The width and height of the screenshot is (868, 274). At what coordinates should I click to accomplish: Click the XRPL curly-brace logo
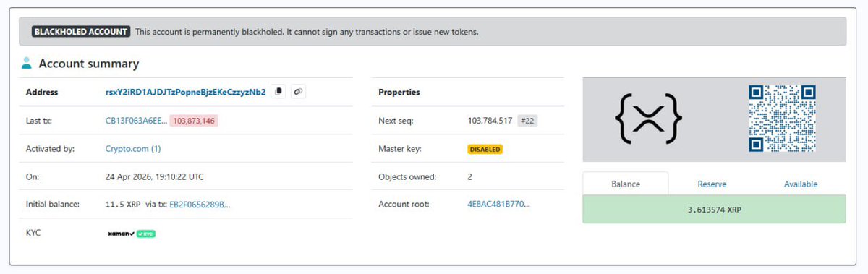pos(649,118)
